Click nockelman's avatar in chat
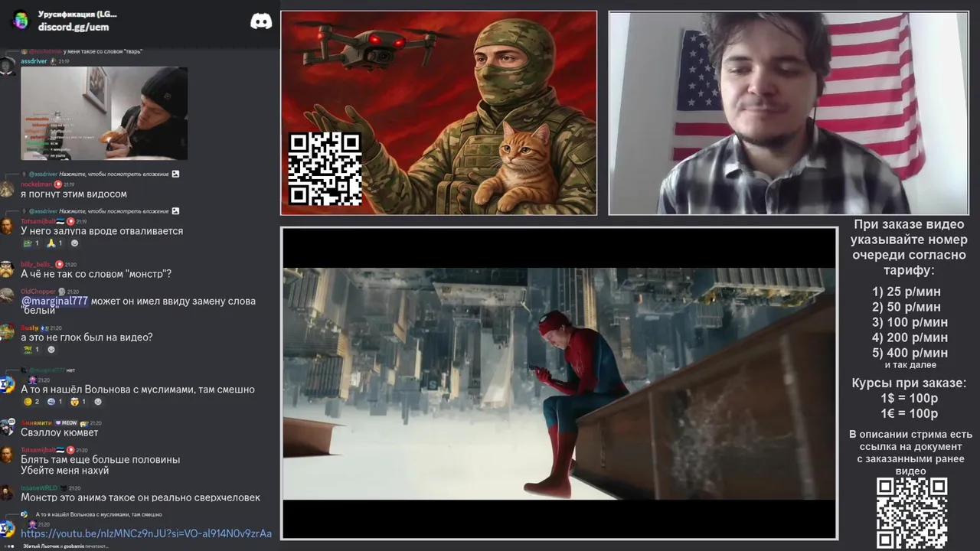 pyautogui.click(x=8, y=188)
